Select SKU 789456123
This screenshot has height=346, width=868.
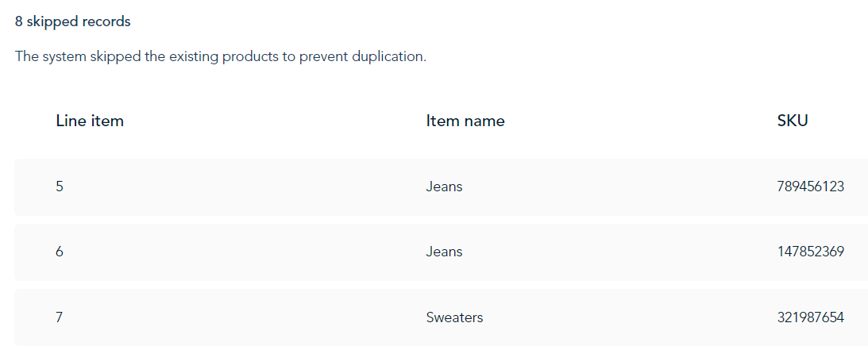(811, 186)
